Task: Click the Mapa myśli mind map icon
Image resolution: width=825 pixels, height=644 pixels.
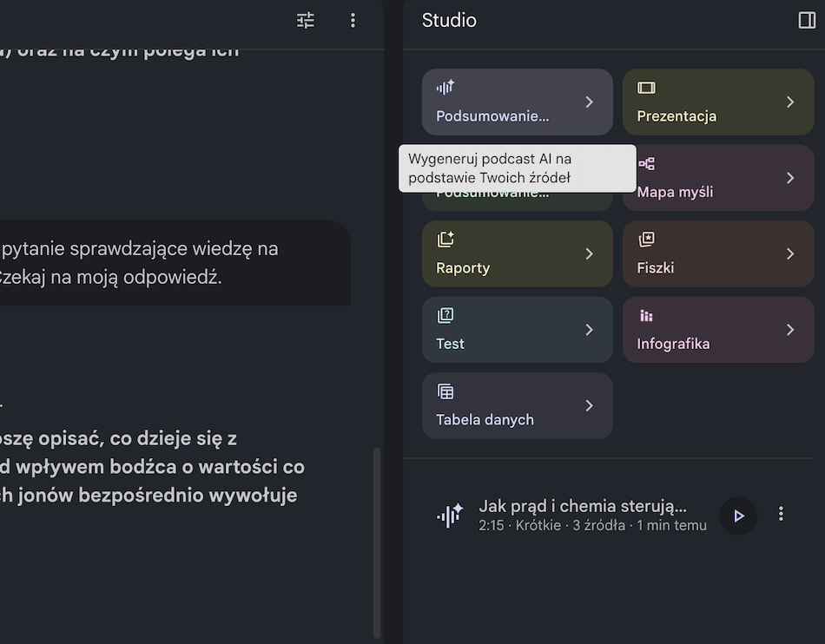Action: pyautogui.click(x=647, y=163)
